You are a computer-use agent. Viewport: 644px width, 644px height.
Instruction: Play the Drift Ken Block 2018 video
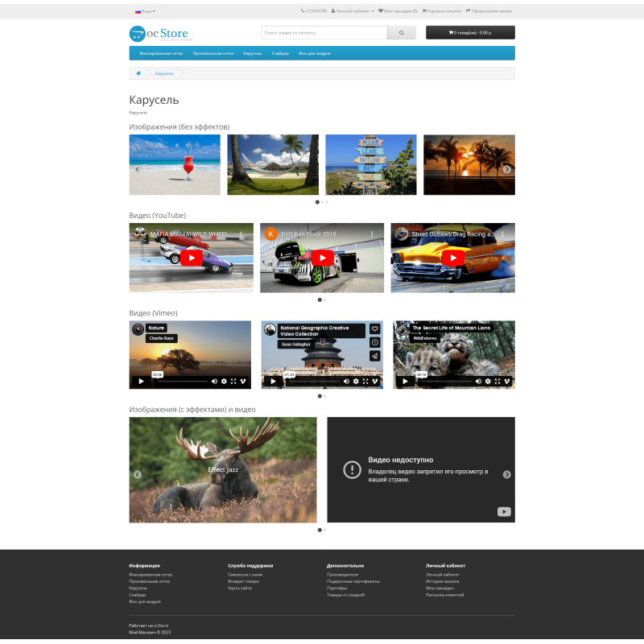(x=321, y=258)
